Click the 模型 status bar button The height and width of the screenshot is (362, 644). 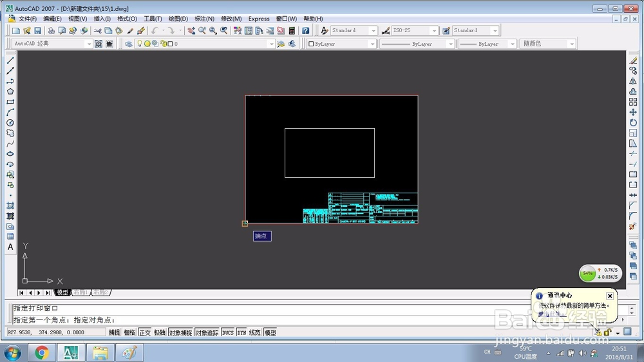coord(270,332)
